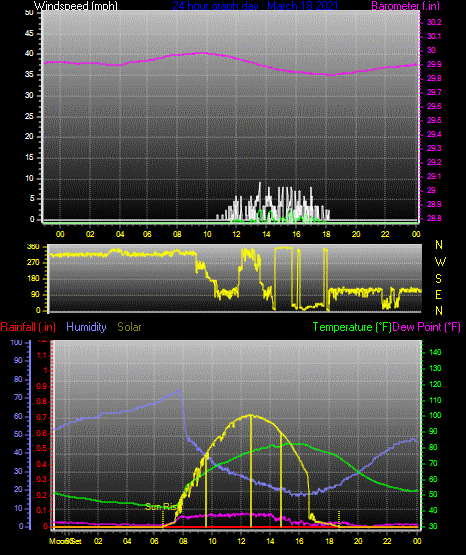Click the '0.2' rainfall axis value
The height and width of the screenshot is (555, 466).
point(42,495)
